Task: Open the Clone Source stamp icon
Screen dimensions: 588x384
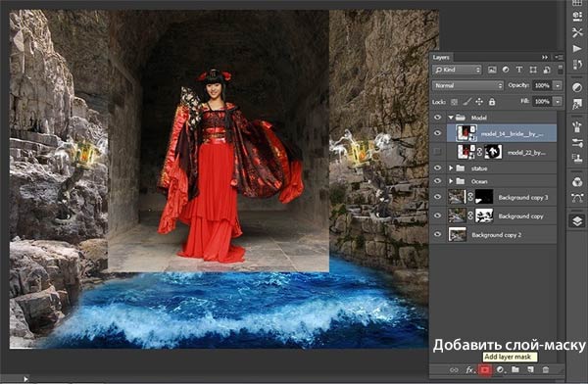Action: click(577, 159)
